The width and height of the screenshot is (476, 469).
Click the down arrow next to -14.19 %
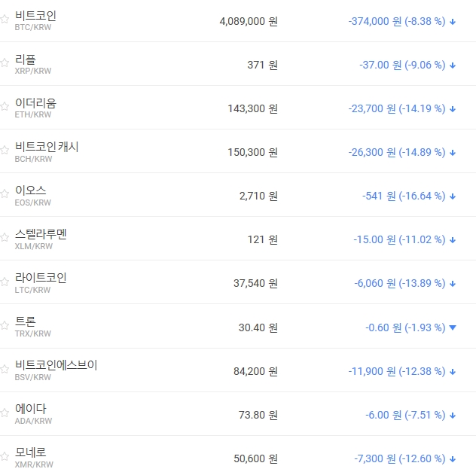coord(453,109)
